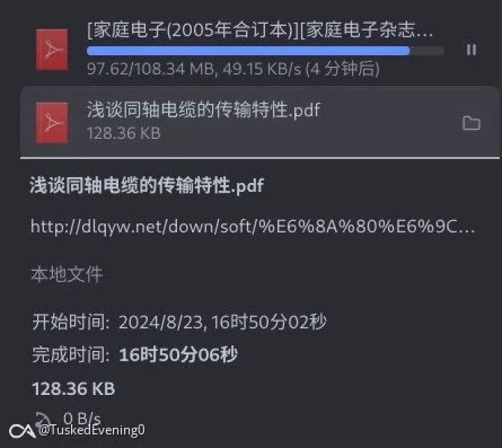This screenshot has width=502, height=448.
Task: Click the watermark logo icon
Action: click(22, 431)
